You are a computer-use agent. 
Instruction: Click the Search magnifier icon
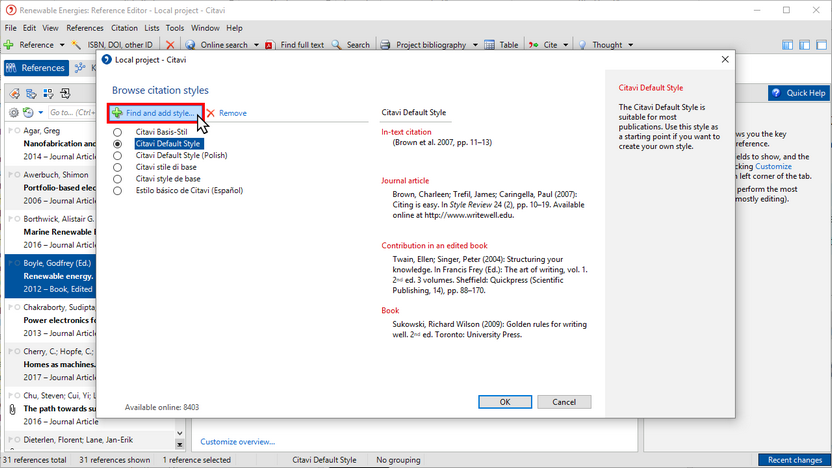[x=336, y=45]
